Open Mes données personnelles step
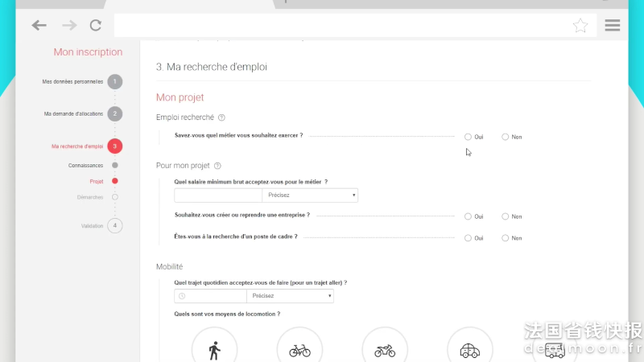Screen dimensions: 644x362 point(72,82)
